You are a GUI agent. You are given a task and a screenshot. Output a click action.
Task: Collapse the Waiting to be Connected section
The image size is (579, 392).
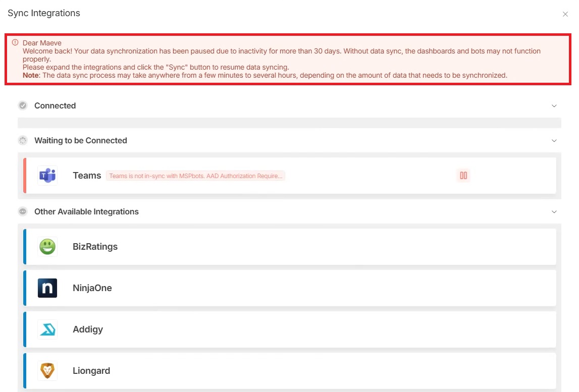coord(554,140)
